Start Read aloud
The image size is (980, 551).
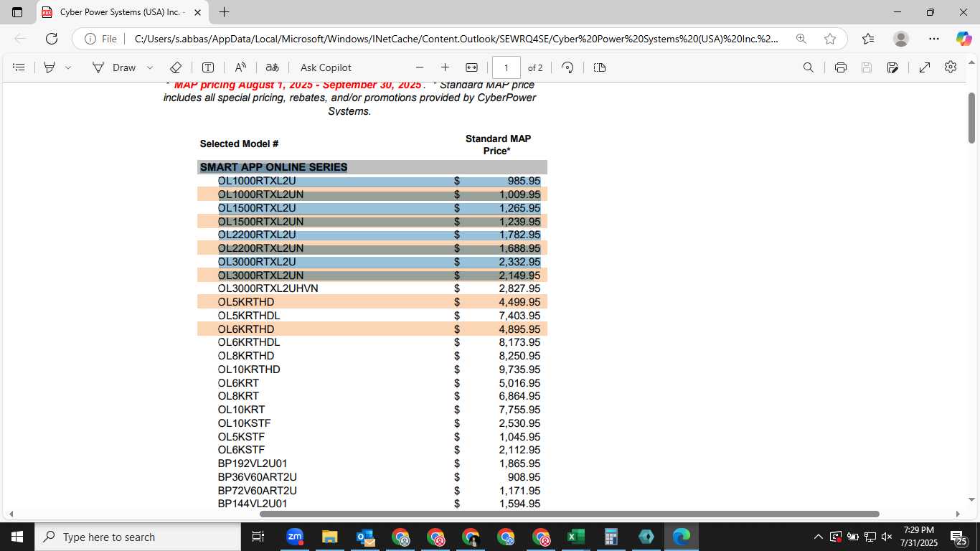click(240, 67)
